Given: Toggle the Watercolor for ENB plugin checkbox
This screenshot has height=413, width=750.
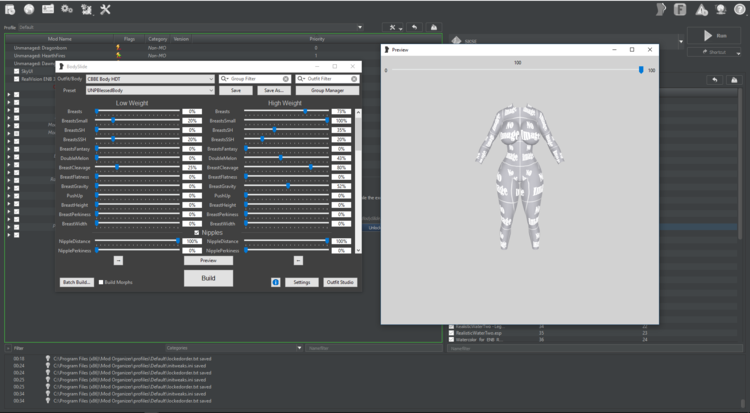Looking at the screenshot, I should coord(451,340).
